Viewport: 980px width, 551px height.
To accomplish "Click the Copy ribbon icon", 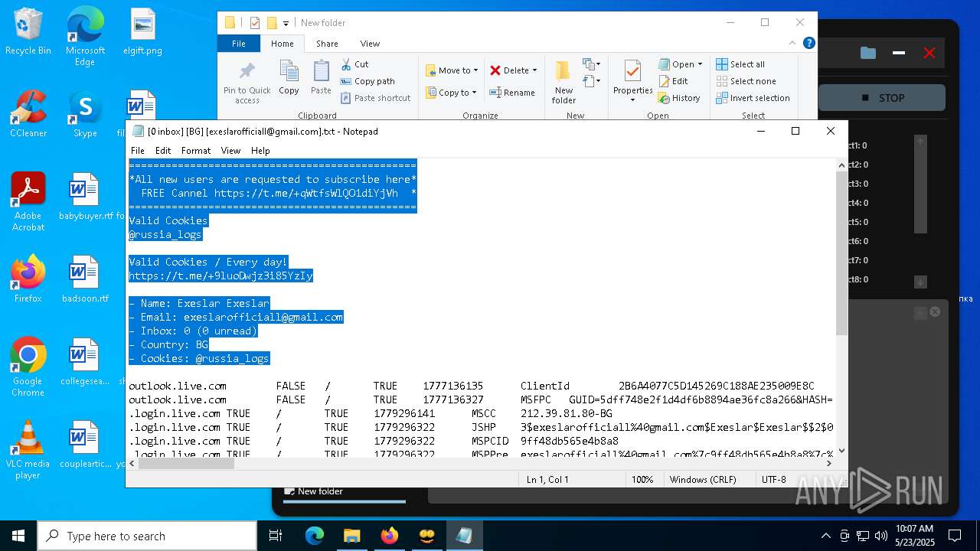I will (x=289, y=77).
